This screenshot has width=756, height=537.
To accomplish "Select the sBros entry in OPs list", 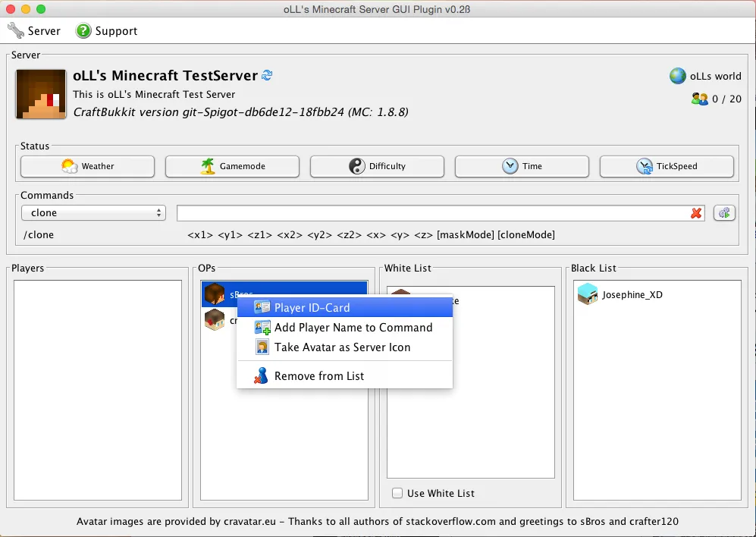I will point(284,294).
